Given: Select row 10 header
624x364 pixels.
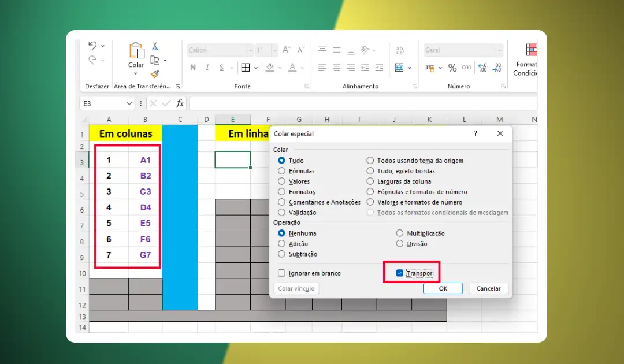Looking at the screenshot, I should (83, 273).
